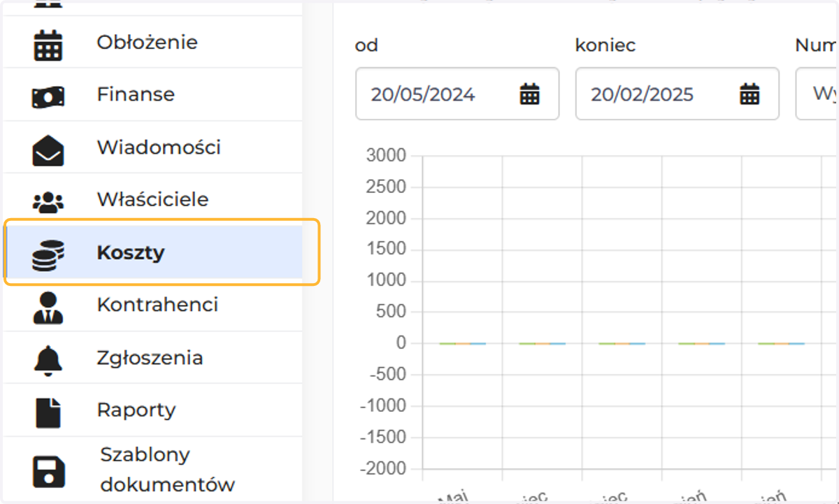839x504 pixels.
Task: Click the Zgłoszenia bell icon
Action: point(48,360)
